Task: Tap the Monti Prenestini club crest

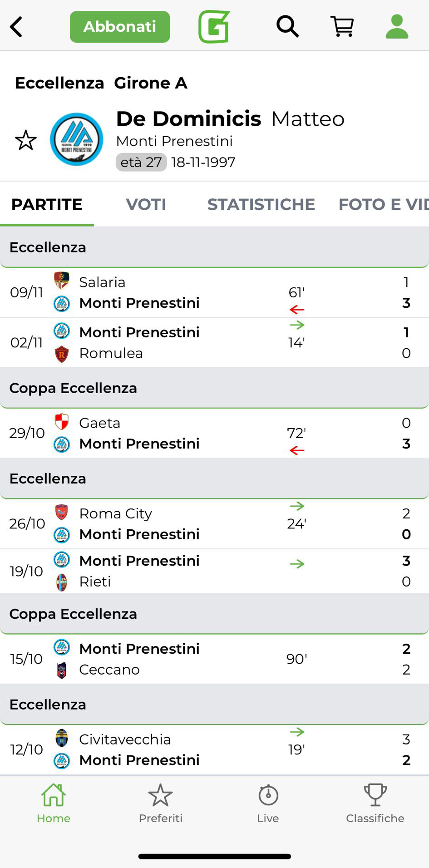Action: coord(76,139)
